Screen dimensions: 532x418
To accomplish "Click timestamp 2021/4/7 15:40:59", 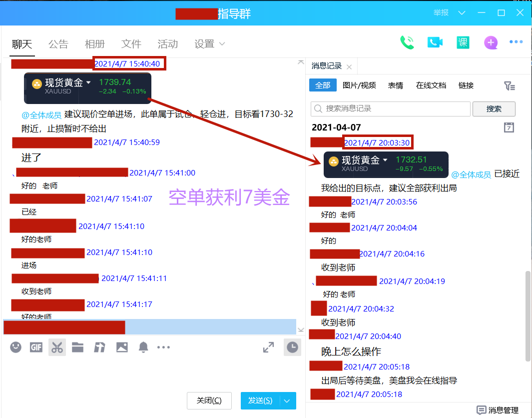I will click(127, 142).
